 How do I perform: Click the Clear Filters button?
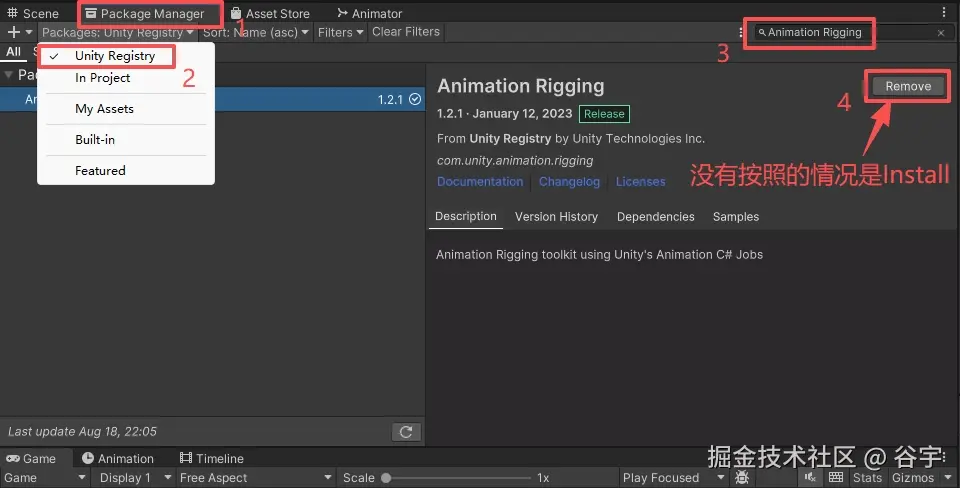(x=406, y=32)
